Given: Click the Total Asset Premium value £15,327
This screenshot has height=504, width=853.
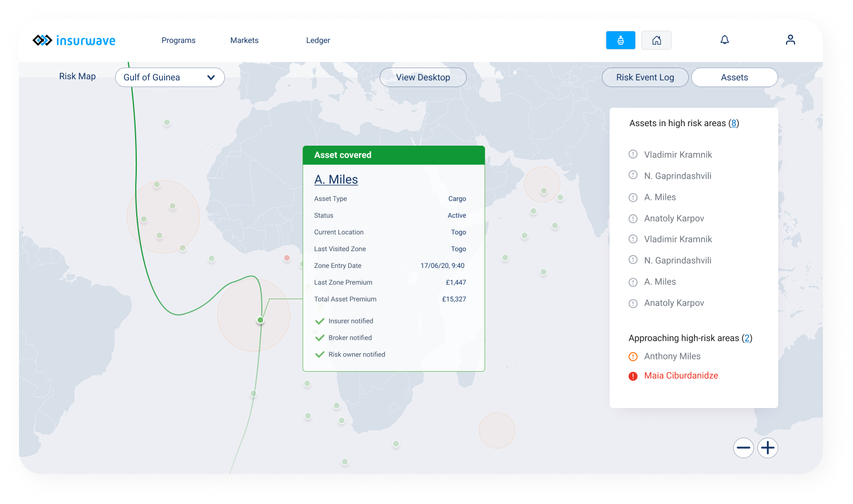Looking at the screenshot, I should click(x=454, y=299).
